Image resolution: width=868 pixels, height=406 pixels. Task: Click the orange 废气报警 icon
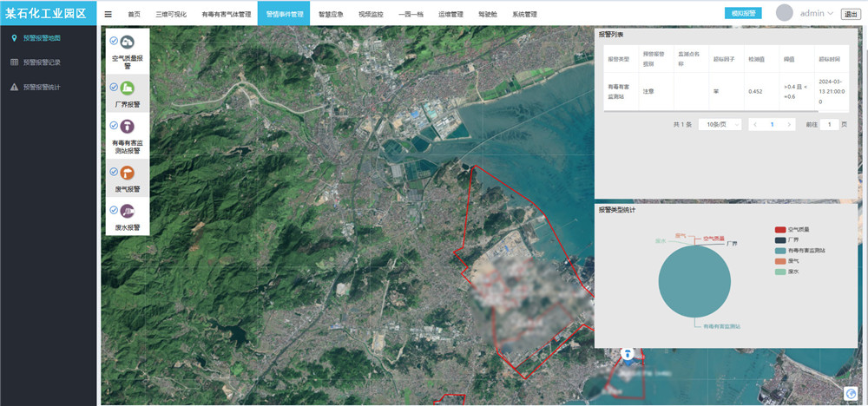[128, 172]
